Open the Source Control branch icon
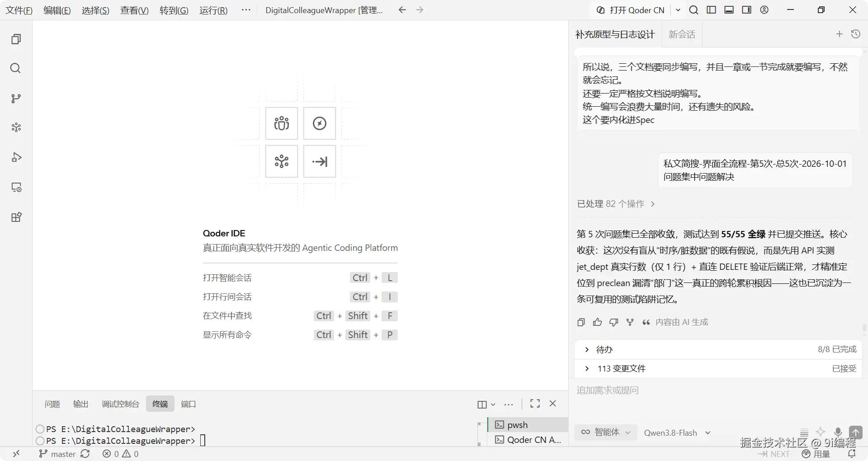The height and width of the screenshot is (461, 868). pyautogui.click(x=16, y=98)
